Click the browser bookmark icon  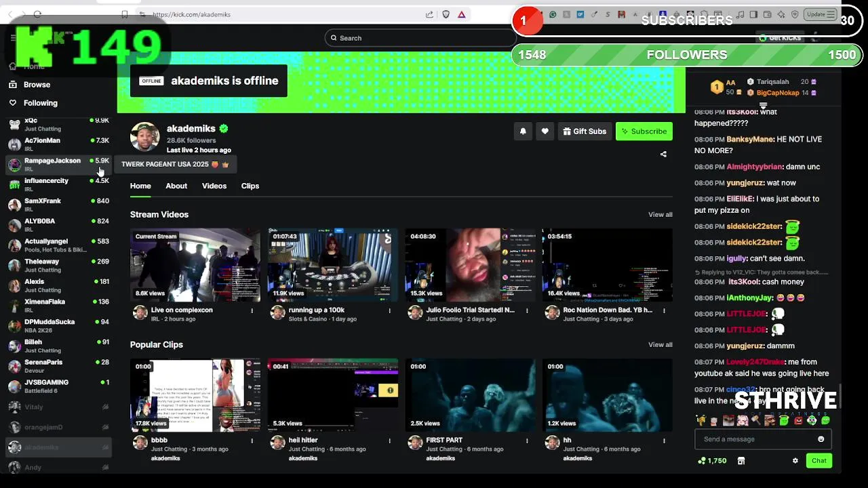124,14
